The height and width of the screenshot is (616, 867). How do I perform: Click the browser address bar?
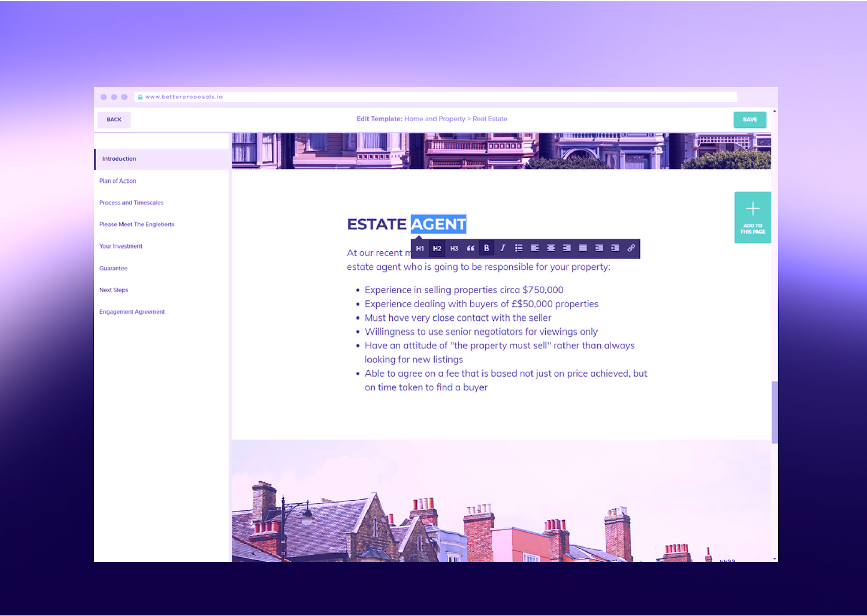[435, 97]
